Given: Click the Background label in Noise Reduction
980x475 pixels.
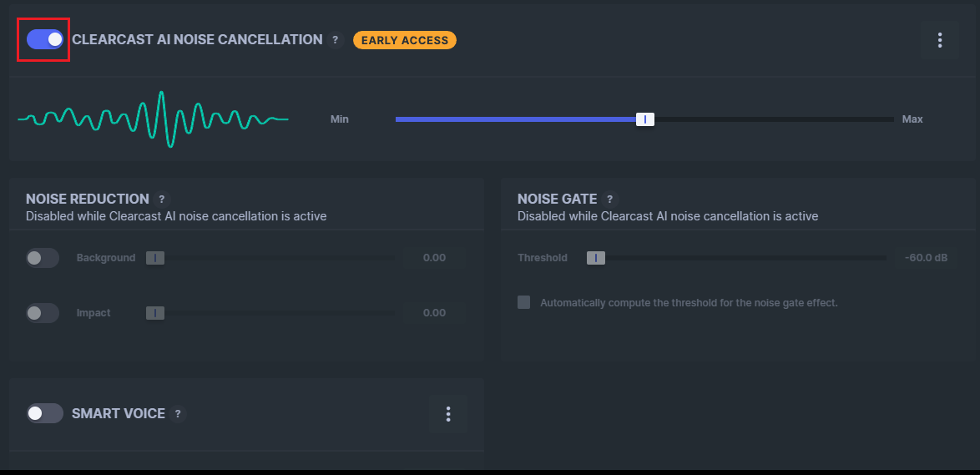Looking at the screenshot, I should point(106,257).
